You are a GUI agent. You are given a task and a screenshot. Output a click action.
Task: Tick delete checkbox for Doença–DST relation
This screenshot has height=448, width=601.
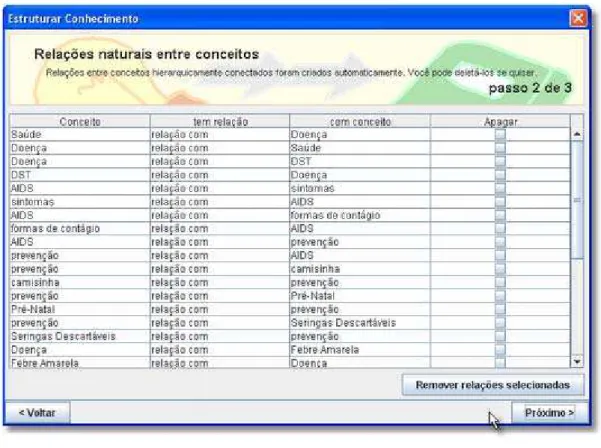(500, 161)
